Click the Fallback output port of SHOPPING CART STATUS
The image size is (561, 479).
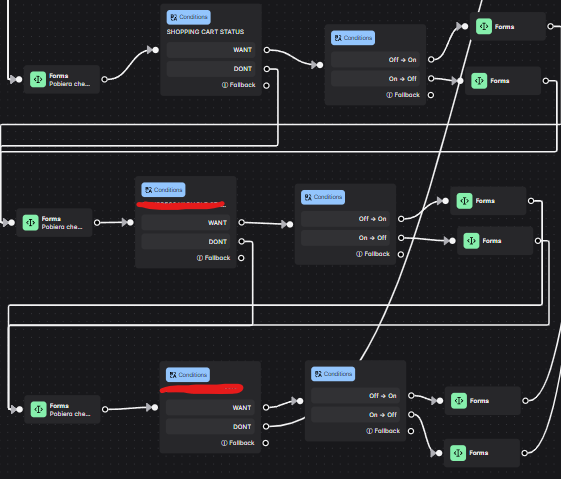coord(266,85)
